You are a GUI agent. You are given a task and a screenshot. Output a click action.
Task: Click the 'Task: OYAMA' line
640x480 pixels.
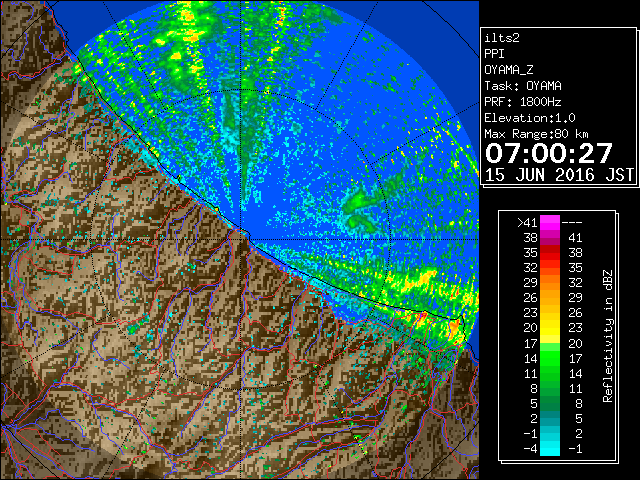click(x=523, y=86)
